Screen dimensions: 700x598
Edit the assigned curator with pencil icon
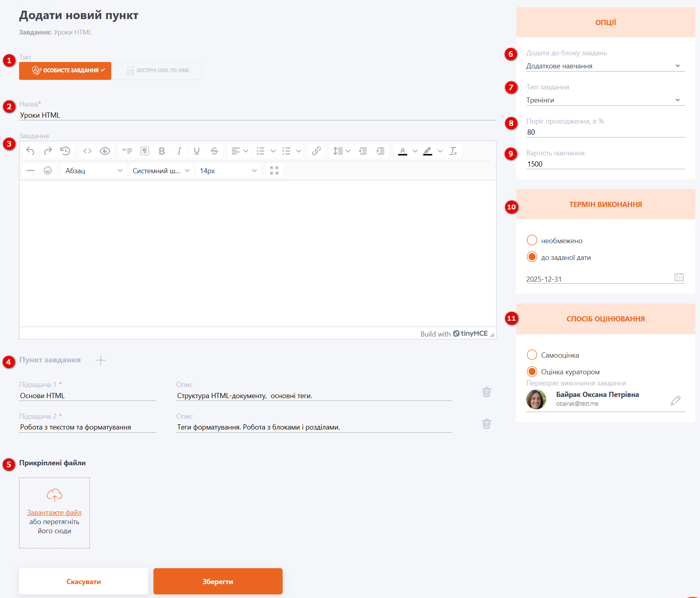[675, 401]
